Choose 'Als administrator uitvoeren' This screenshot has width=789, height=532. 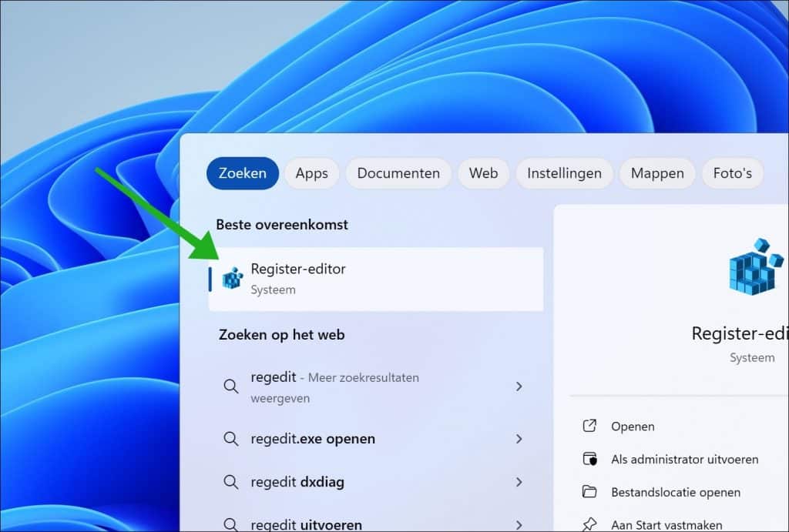[684, 459]
